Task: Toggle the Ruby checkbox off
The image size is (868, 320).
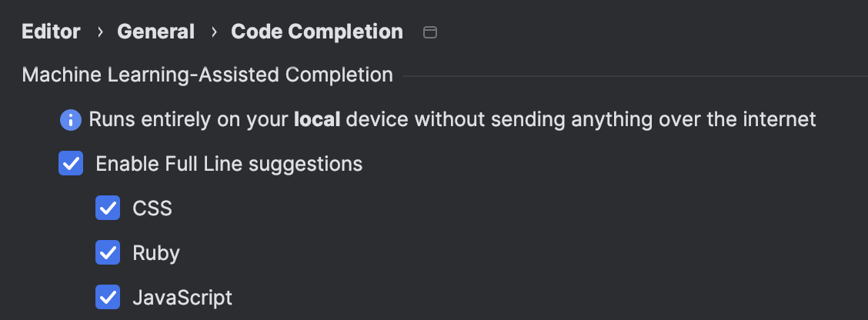Action: pos(108,253)
